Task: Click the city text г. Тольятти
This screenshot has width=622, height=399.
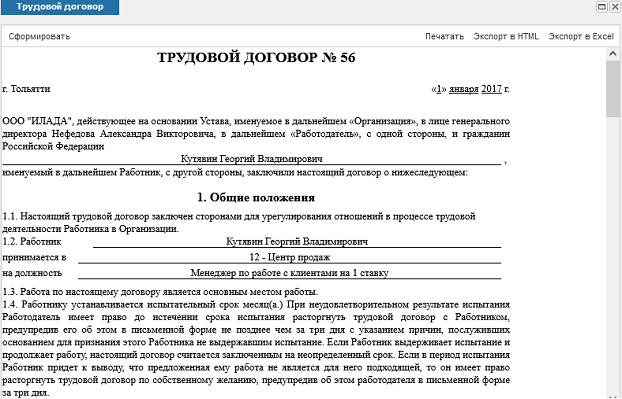Action: 26,89
